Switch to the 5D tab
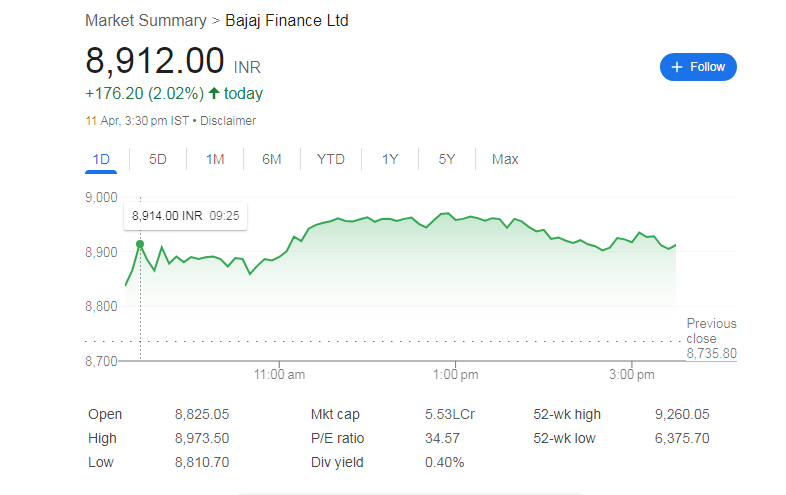786x495 pixels. pos(158,159)
